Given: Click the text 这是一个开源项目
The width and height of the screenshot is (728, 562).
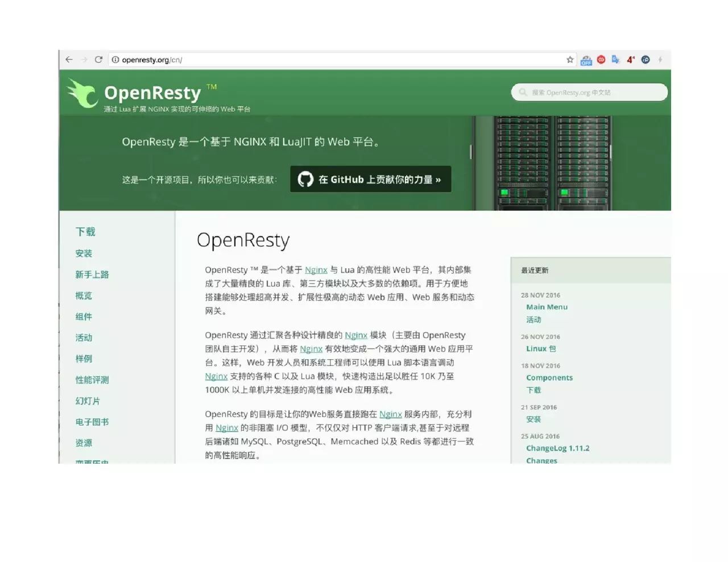Looking at the screenshot, I should click(199, 180).
